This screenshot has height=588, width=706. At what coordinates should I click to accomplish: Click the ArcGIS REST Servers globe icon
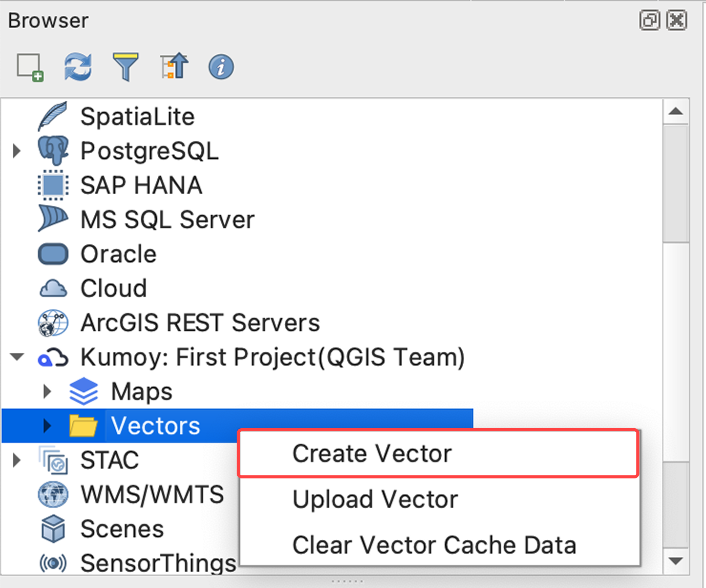coord(53,323)
